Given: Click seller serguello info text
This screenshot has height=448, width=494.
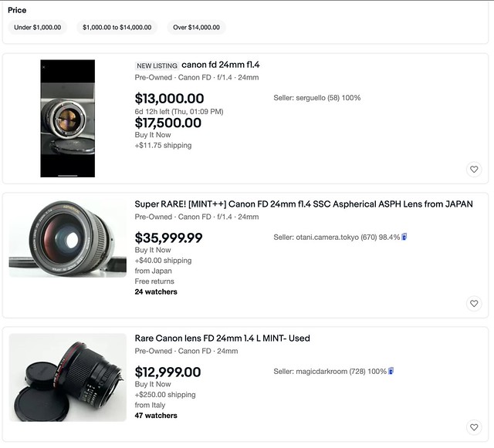Looking at the screenshot, I should [317, 98].
